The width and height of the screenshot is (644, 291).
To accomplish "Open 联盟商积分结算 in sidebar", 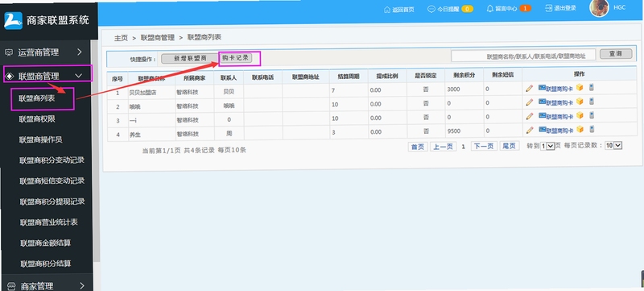I will [46, 264].
